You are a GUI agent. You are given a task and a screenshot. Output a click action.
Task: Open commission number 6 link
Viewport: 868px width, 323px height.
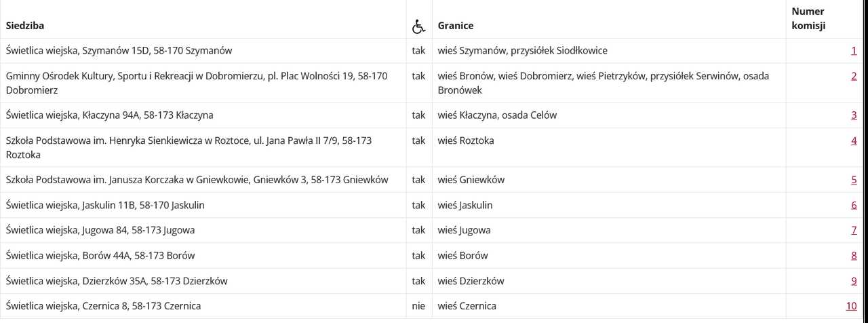pos(854,205)
